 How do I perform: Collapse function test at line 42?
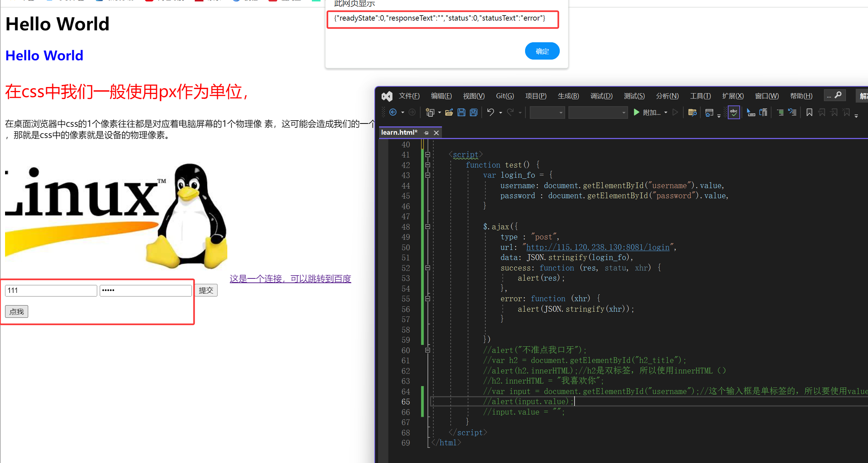(427, 165)
